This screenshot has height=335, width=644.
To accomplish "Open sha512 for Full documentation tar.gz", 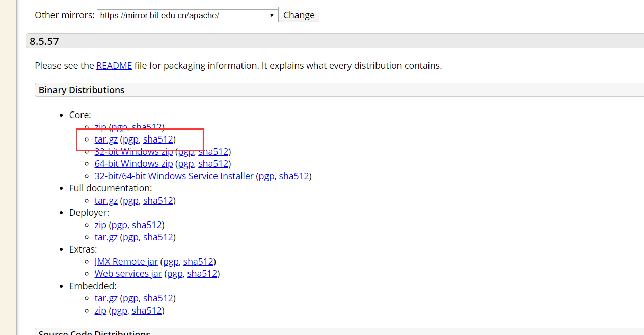I will 158,201.
